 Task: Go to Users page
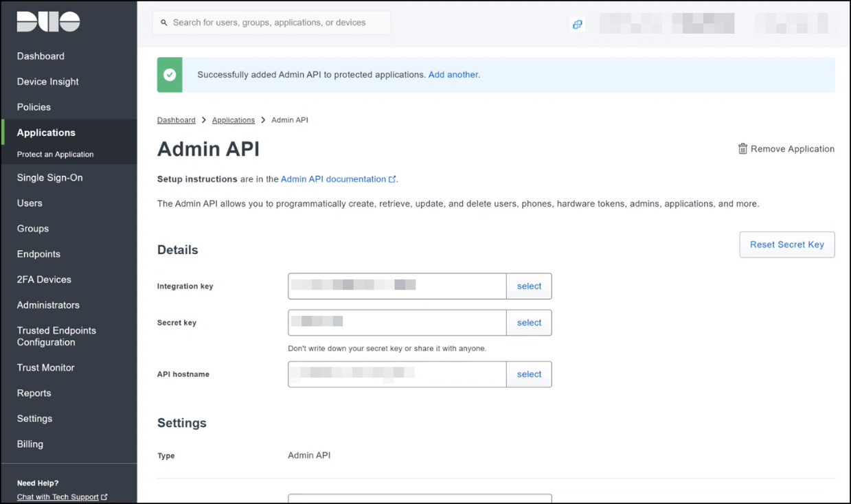click(30, 203)
